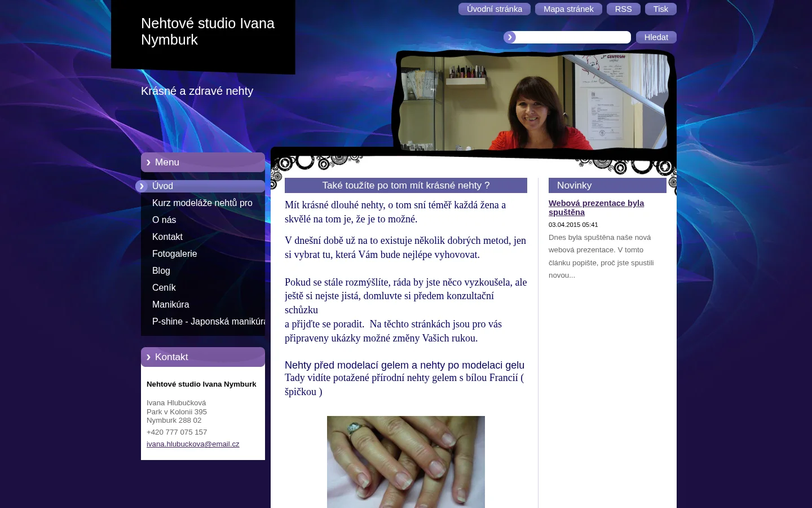Click the address line Park v Kolonii 395

[176, 412]
